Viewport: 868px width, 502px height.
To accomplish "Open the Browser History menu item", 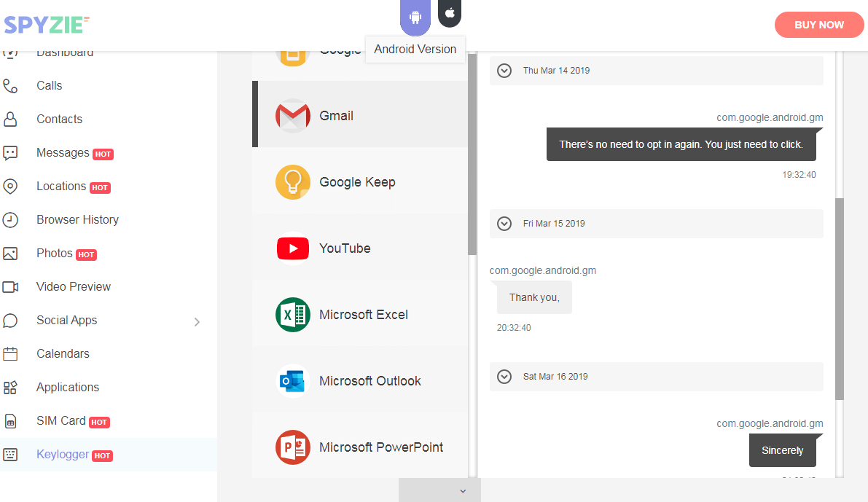I will pos(77,219).
